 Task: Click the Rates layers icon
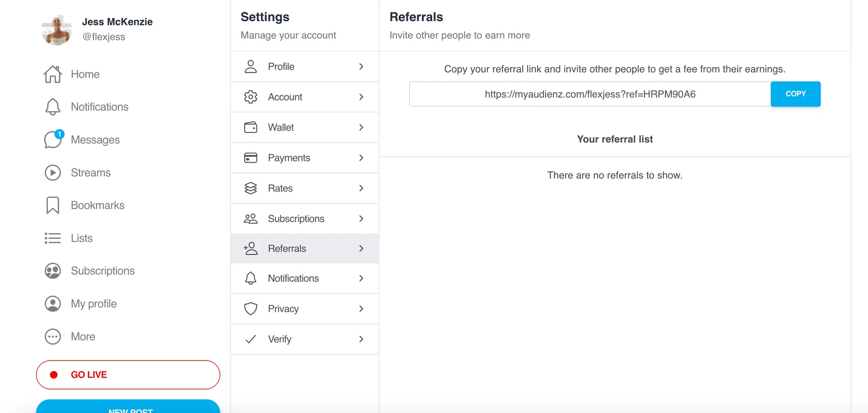pos(250,188)
